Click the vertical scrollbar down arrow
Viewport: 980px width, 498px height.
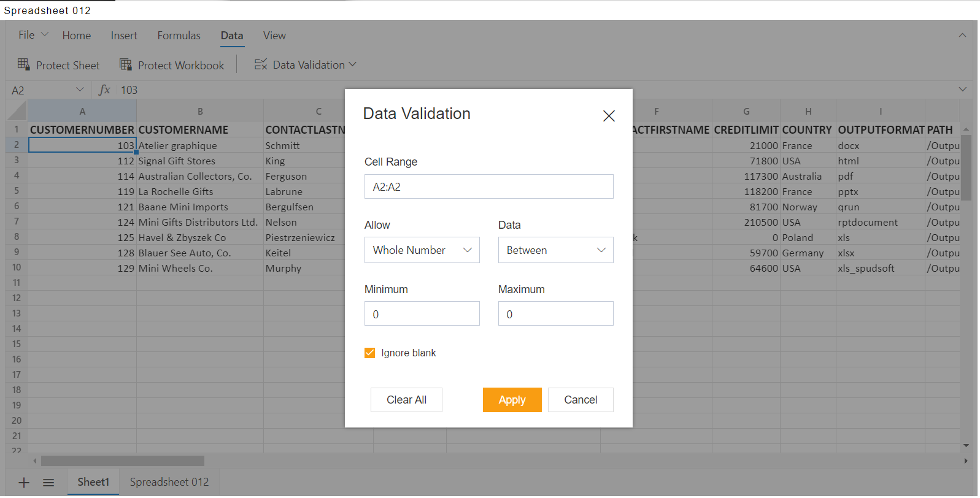coord(966,446)
